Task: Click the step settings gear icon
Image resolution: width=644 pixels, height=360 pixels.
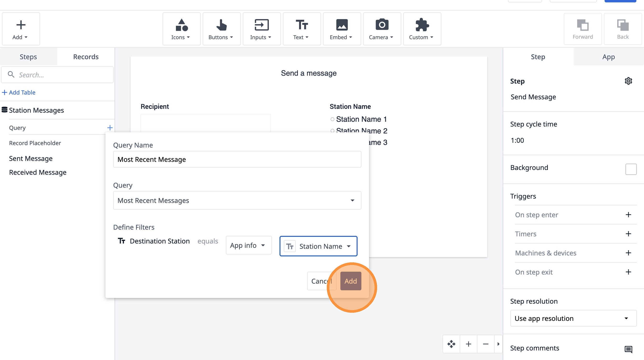Action: coord(628,81)
